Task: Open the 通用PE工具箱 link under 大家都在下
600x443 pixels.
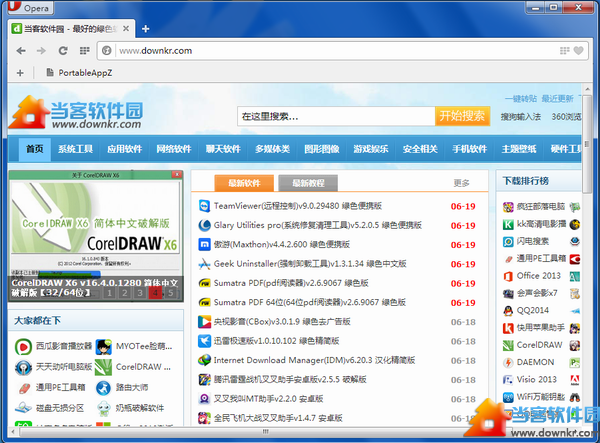Action: pos(60,388)
